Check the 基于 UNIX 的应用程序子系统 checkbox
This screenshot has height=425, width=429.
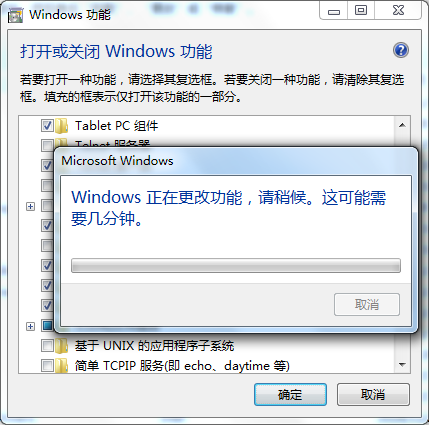click(x=47, y=346)
